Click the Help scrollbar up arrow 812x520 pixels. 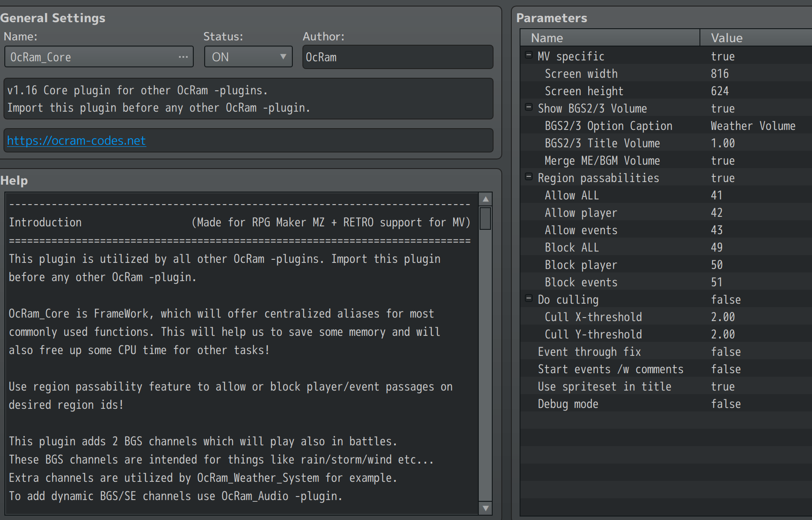tap(485, 199)
